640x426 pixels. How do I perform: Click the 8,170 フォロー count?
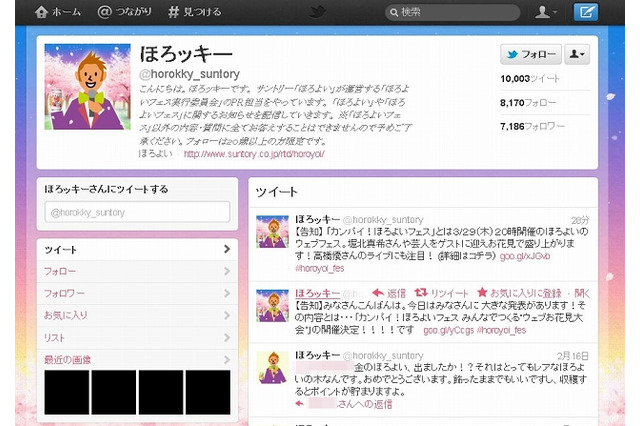(528, 103)
